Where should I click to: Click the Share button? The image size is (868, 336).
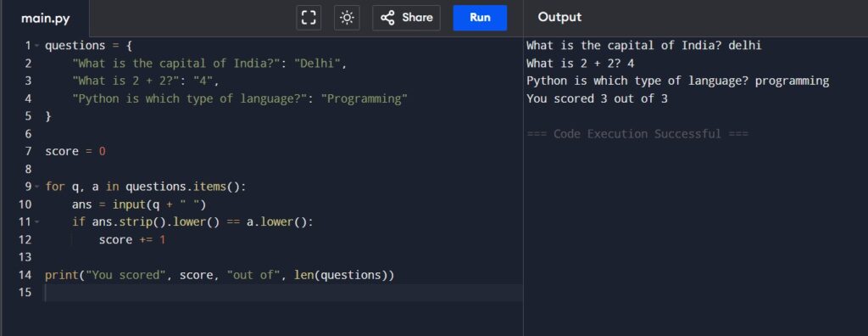point(406,18)
